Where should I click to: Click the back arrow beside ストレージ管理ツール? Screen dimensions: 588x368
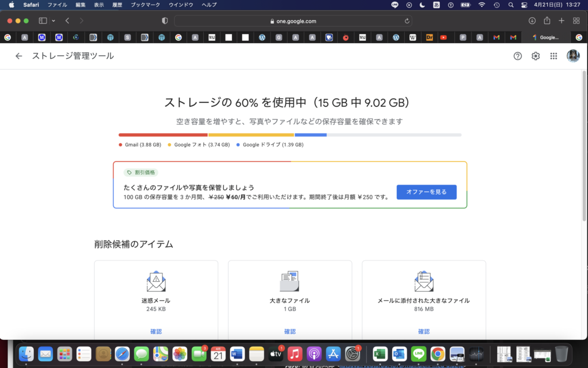pos(19,56)
